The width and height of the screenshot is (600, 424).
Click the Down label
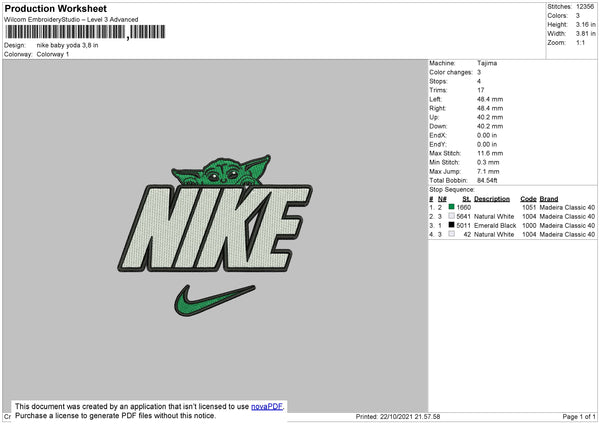pyautogui.click(x=437, y=126)
